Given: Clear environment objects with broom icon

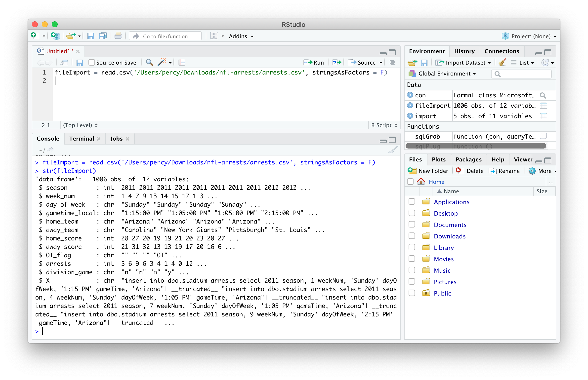Looking at the screenshot, I should coord(502,63).
